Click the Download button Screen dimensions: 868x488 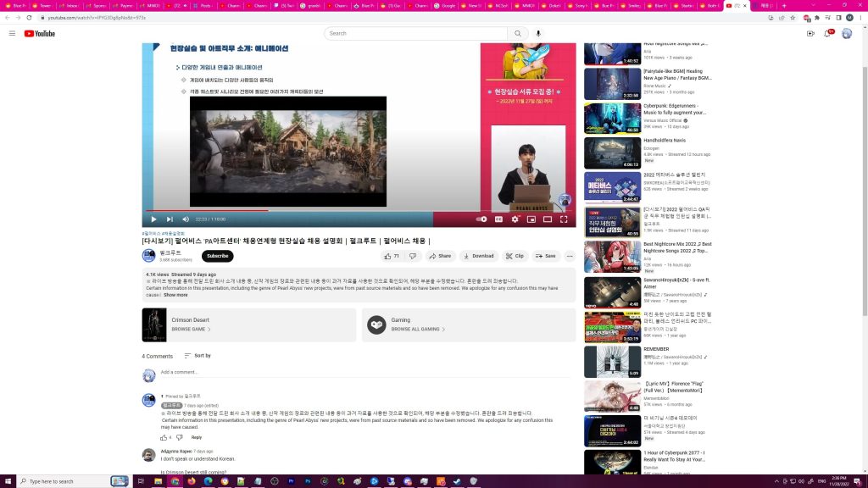(x=479, y=256)
